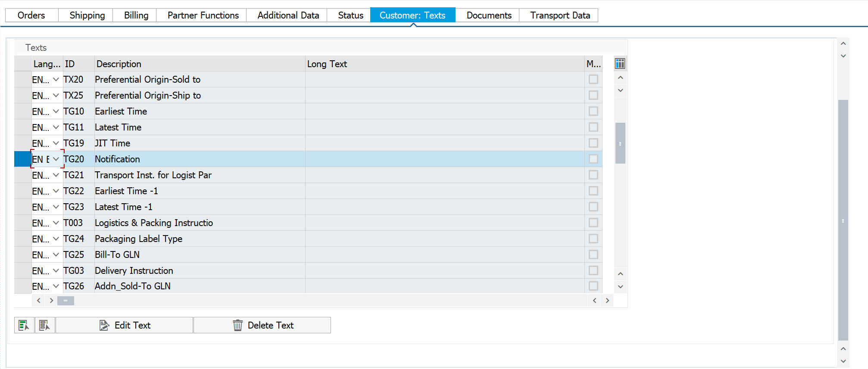This screenshot has height=369, width=868.
Task: Click the left horizontal scroll arrow
Action: [39, 301]
